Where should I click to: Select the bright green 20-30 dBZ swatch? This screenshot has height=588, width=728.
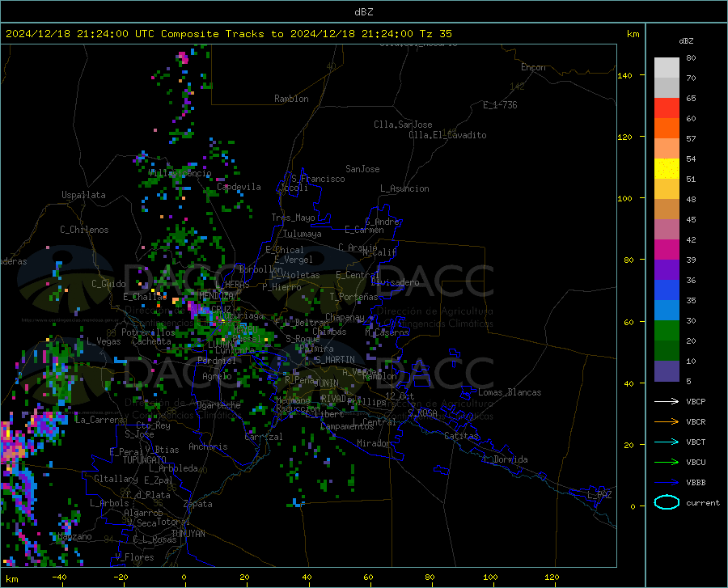[x=667, y=331]
